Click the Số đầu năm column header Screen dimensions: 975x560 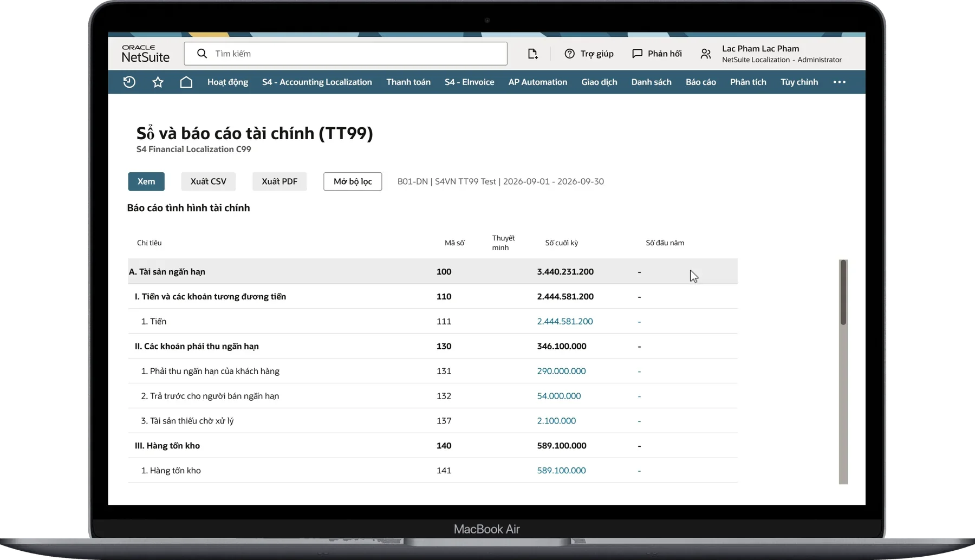click(x=665, y=243)
